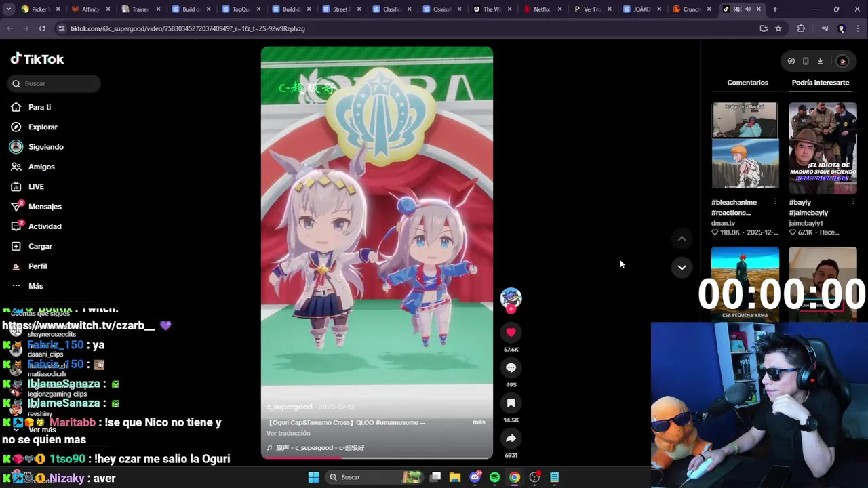Expand the Más menu
The width and height of the screenshot is (868, 488).
(35, 286)
